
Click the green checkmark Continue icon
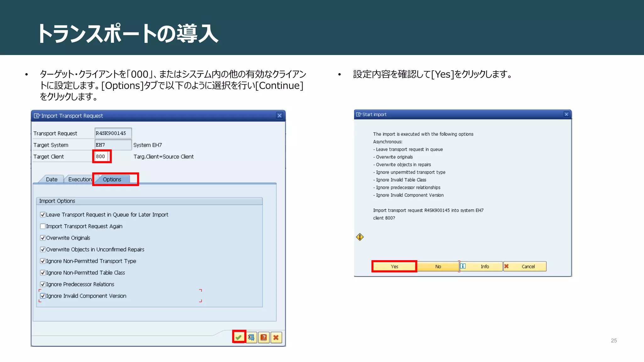(x=239, y=337)
